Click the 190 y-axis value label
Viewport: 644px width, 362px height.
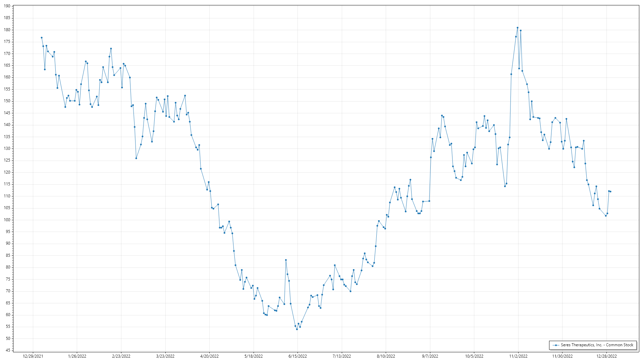click(7, 6)
